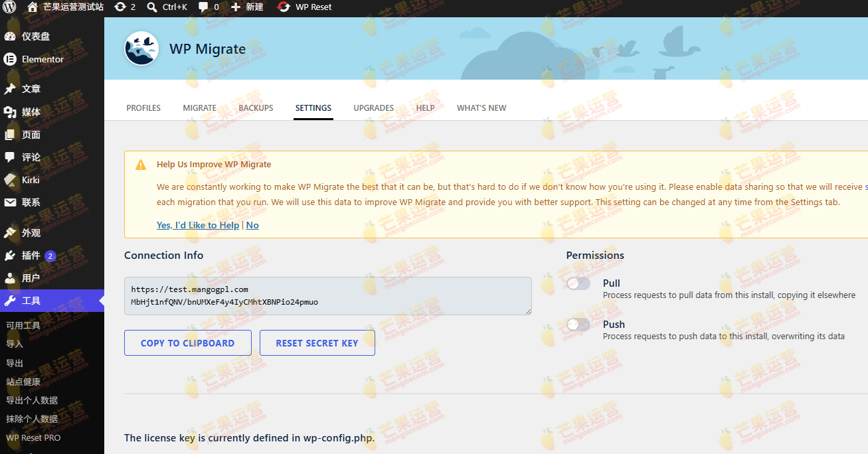Click the 媒体 media icon
The width and height of the screenshot is (868, 454).
[10, 112]
